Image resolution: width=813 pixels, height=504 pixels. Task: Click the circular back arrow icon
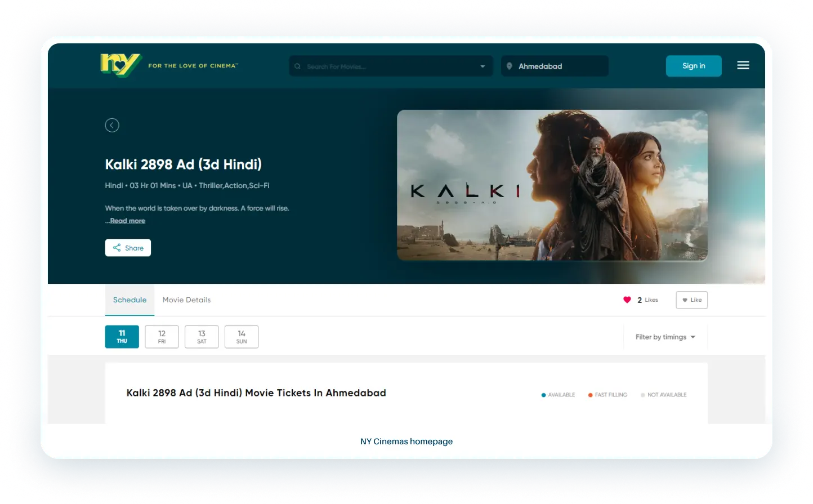112,125
